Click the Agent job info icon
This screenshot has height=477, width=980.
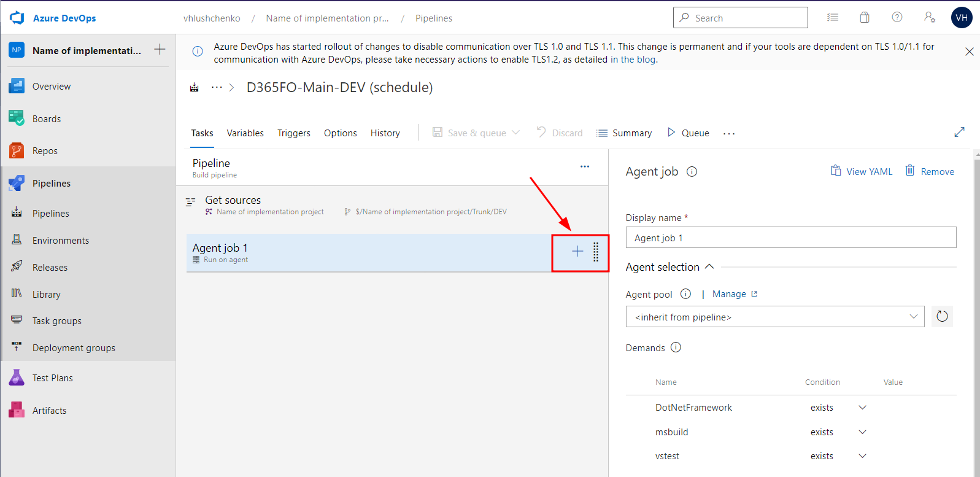point(692,172)
